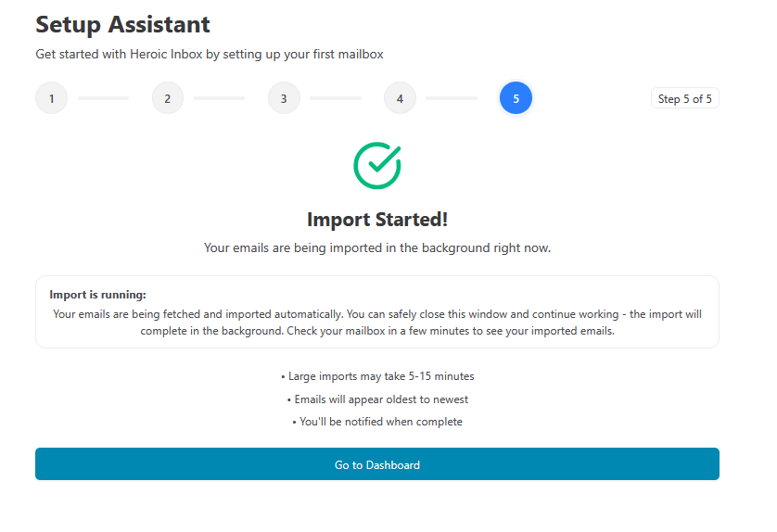
Task: Click the green checkmark success icon
Action: (376, 165)
